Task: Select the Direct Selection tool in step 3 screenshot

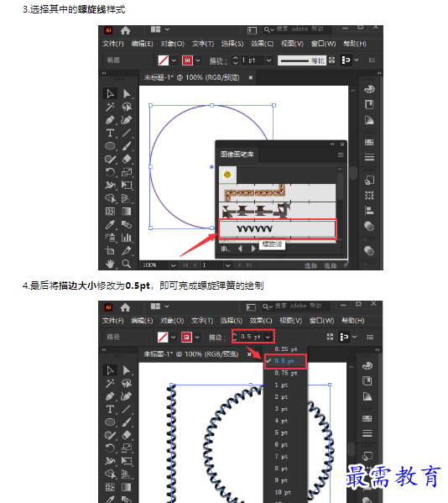Action: (127, 94)
